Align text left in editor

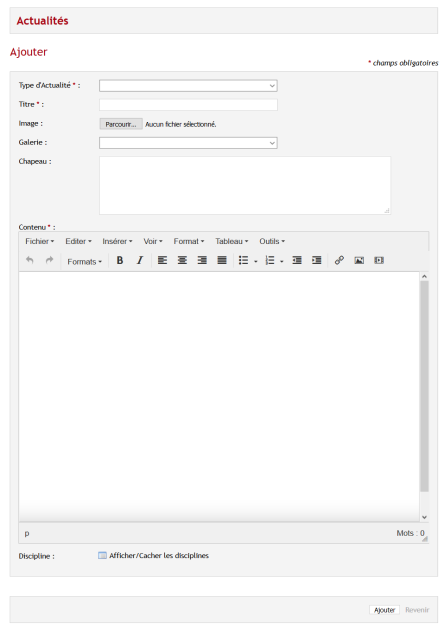pyautogui.click(x=162, y=260)
